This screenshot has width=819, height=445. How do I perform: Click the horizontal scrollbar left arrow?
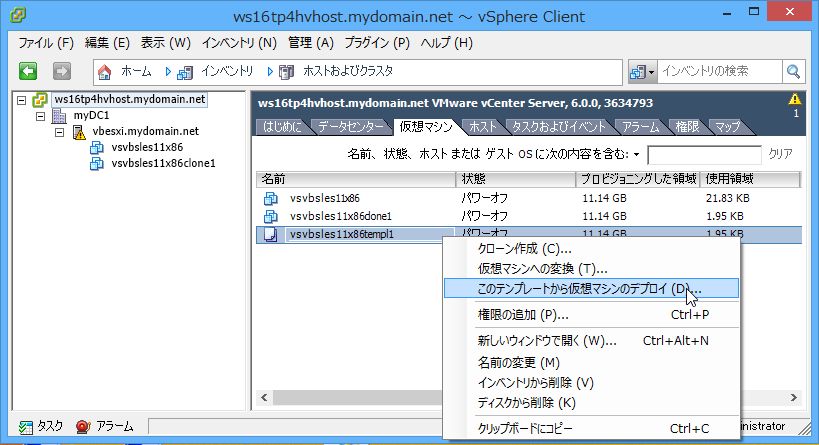[264, 397]
